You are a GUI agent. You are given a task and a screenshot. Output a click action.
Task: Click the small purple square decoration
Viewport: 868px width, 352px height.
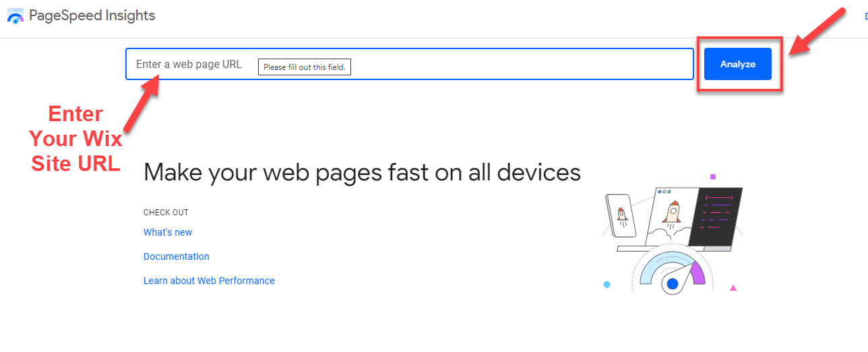pyautogui.click(x=712, y=177)
